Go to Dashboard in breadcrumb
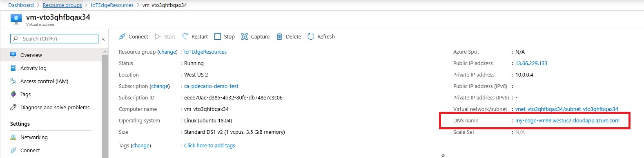This screenshot has height=158, width=644. 21,5
